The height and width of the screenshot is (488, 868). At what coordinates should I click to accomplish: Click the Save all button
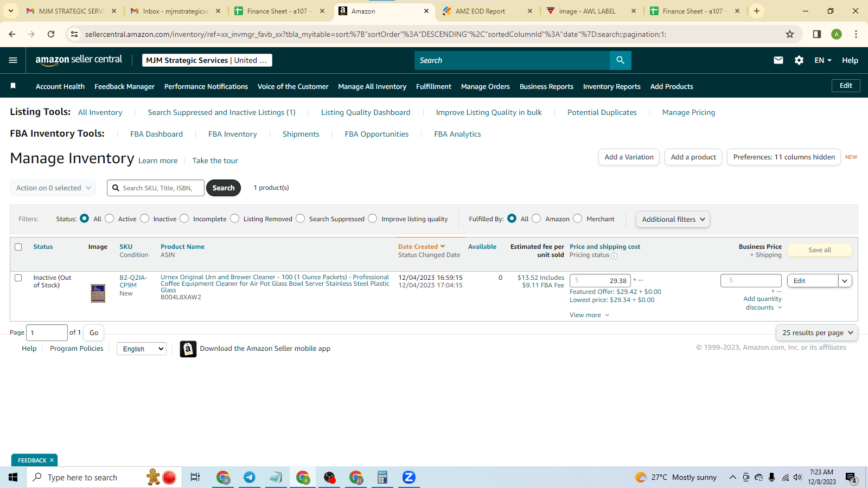coord(820,250)
